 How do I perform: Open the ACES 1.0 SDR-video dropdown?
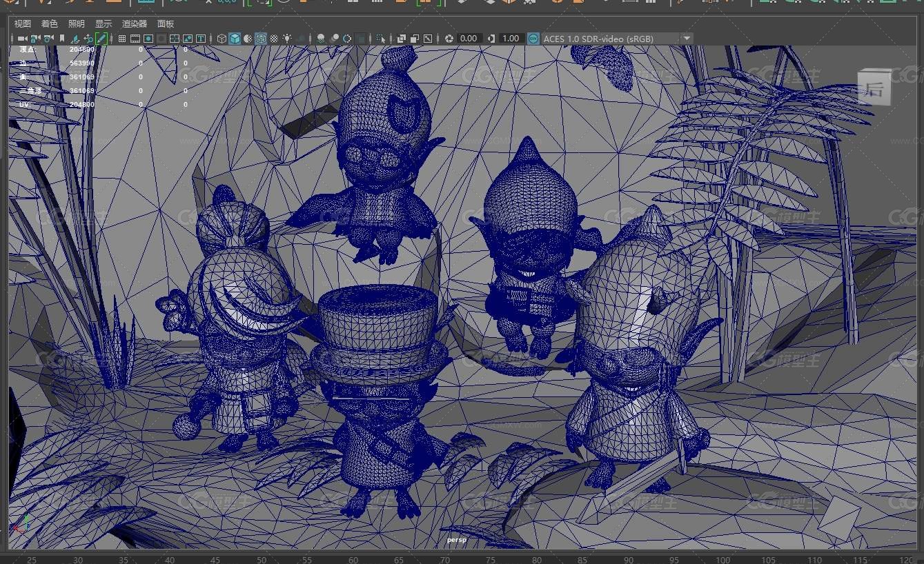tap(617, 39)
